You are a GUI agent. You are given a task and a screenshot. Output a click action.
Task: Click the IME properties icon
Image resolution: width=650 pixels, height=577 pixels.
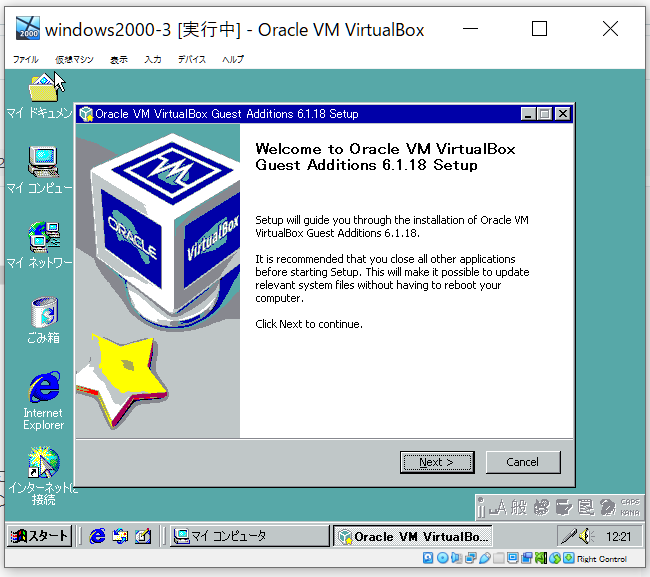[x=586, y=507]
